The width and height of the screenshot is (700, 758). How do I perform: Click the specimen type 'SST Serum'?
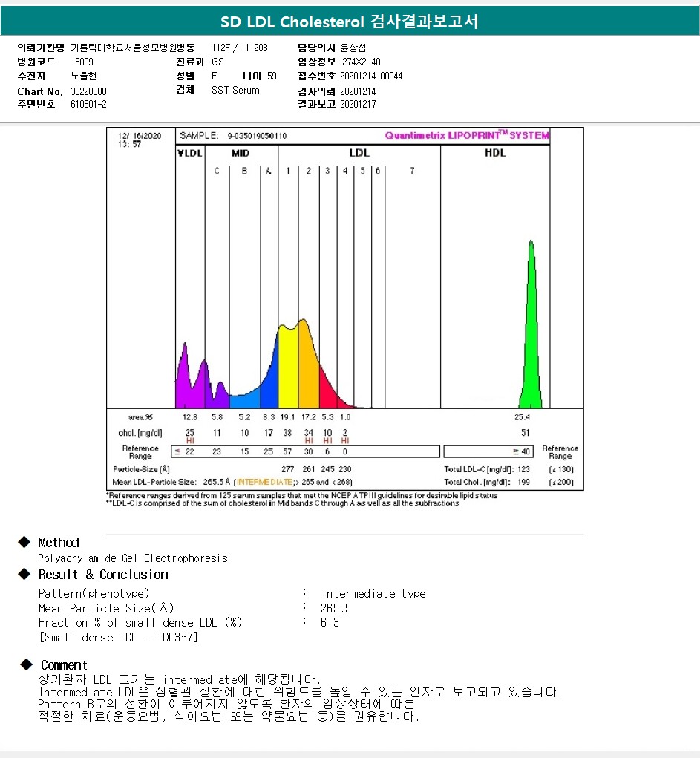235,90
